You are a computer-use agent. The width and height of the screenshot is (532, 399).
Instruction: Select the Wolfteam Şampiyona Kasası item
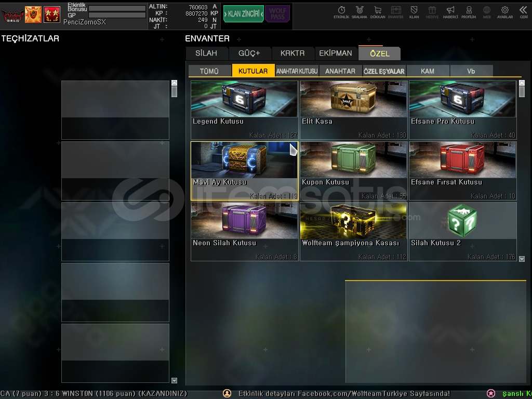coord(353,231)
